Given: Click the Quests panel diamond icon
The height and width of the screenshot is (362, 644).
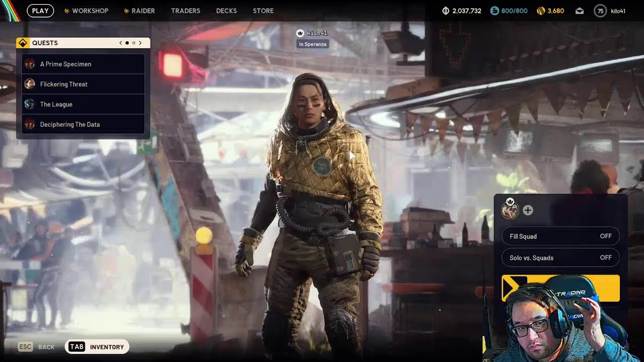Looking at the screenshot, I should (x=23, y=43).
